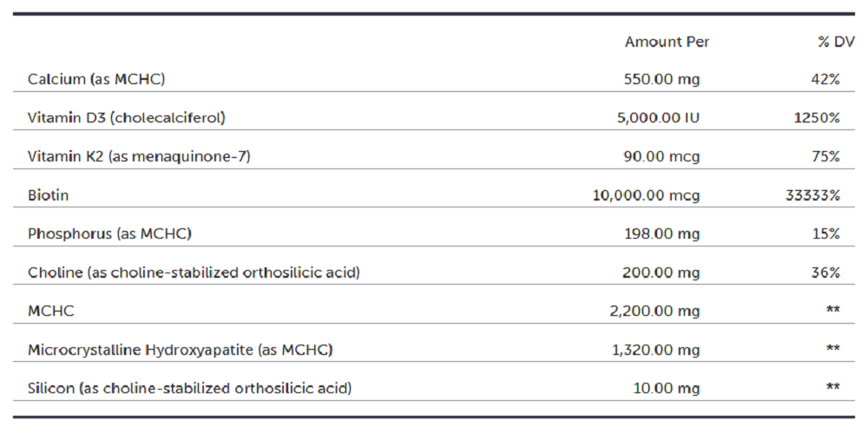The height and width of the screenshot is (447, 868).
Task: Click the % DV column header
Action: (x=836, y=42)
